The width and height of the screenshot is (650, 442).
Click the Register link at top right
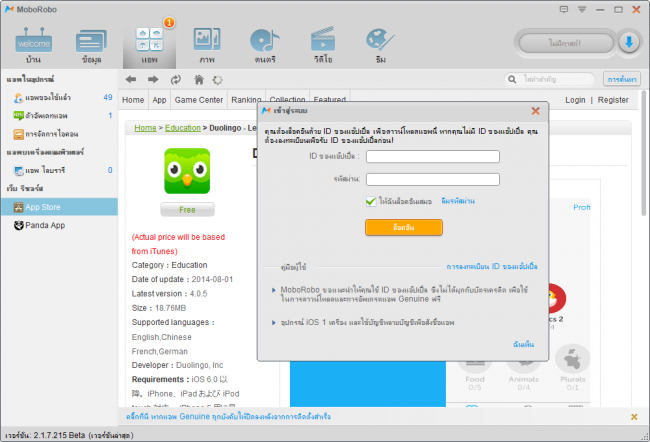(x=613, y=100)
